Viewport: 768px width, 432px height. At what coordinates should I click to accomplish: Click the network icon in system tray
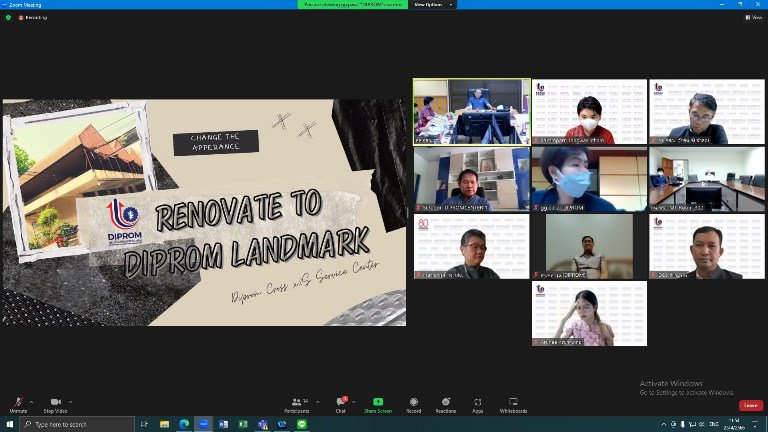692,424
